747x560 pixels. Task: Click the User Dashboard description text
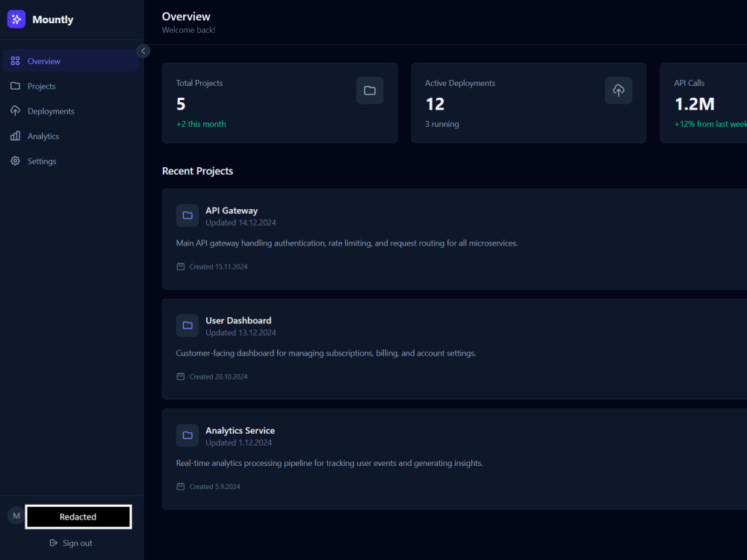[326, 353]
